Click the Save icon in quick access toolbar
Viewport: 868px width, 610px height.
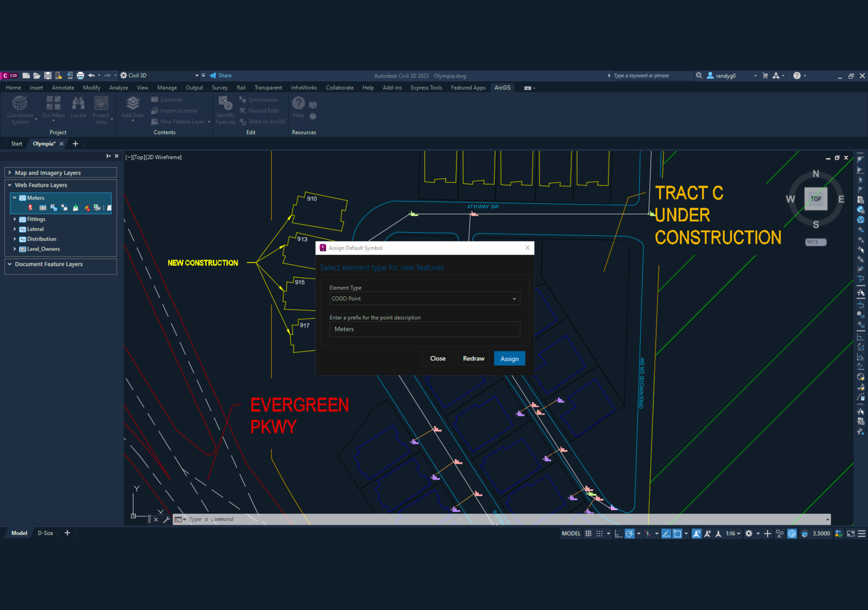point(47,76)
